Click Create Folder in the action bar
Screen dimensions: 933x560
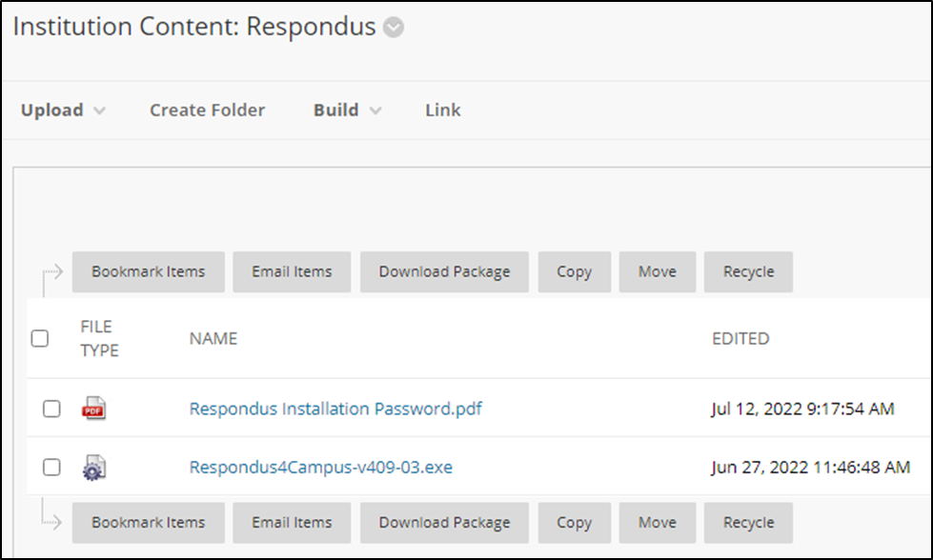coord(207,110)
